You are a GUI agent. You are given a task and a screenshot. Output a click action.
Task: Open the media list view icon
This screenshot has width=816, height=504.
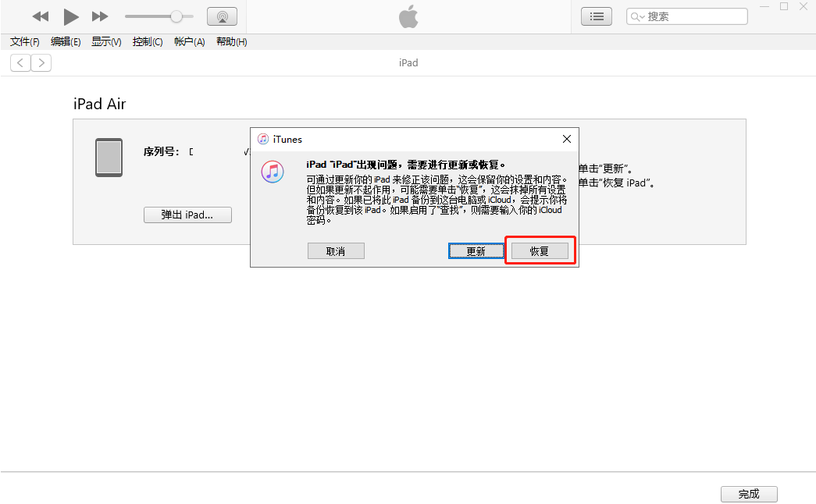pos(596,16)
